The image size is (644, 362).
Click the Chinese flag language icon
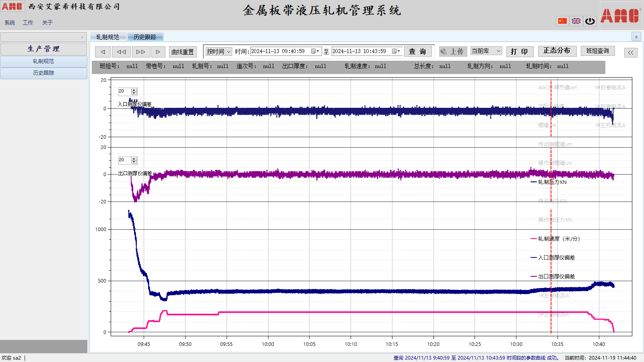click(x=562, y=21)
